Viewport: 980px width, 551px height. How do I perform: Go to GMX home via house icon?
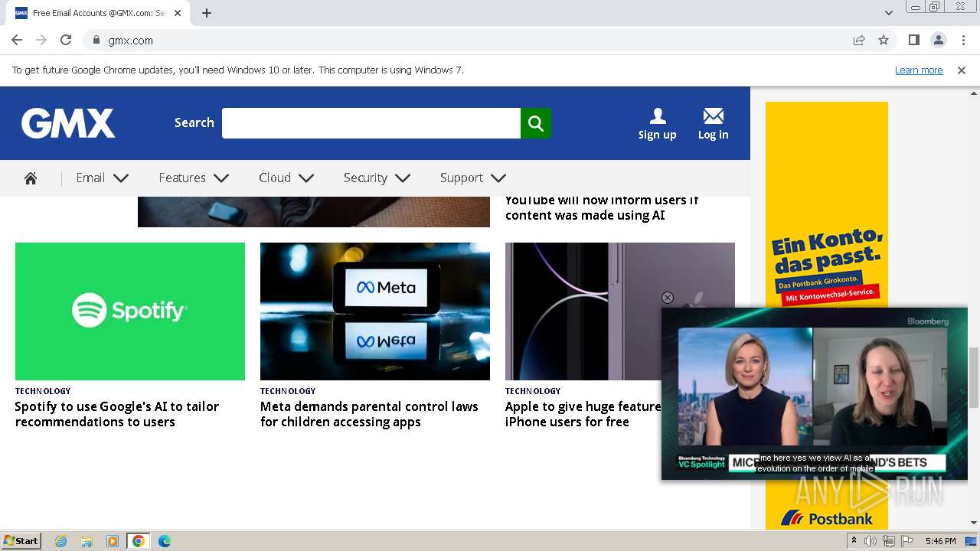pos(31,178)
